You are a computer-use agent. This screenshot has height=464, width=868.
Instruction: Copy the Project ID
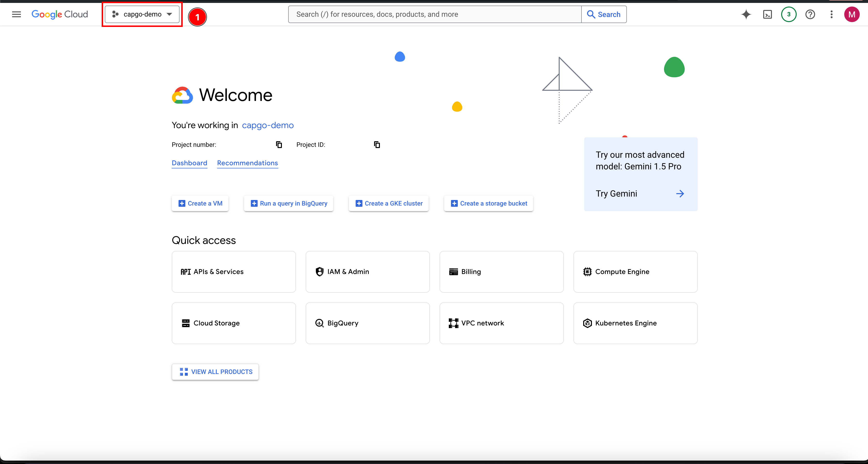pyautogui.click(x=377, y=145)
